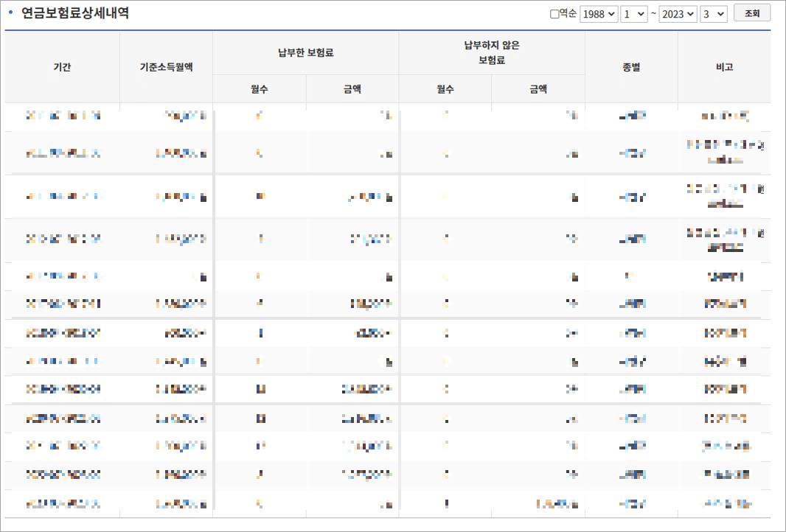Viewport: 786px width, 532px height.
Task: Select the 종별 column header
Action: click(630, 66)
